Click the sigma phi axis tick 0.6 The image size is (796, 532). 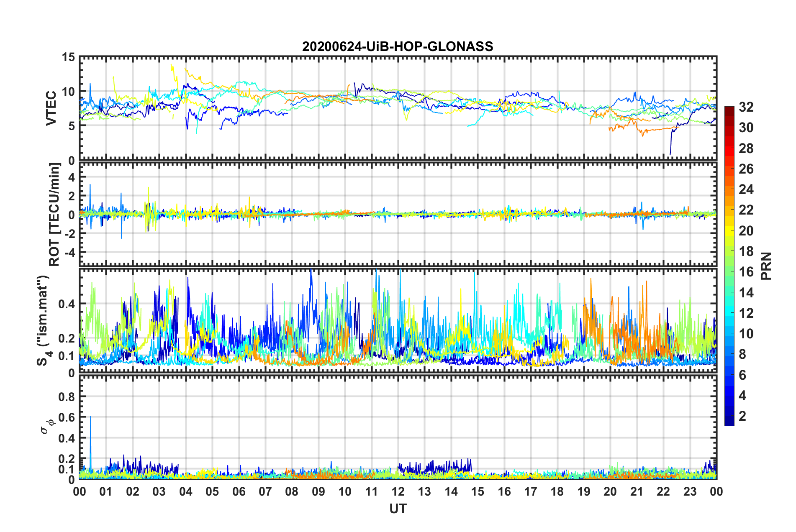[x=67, y=417]
